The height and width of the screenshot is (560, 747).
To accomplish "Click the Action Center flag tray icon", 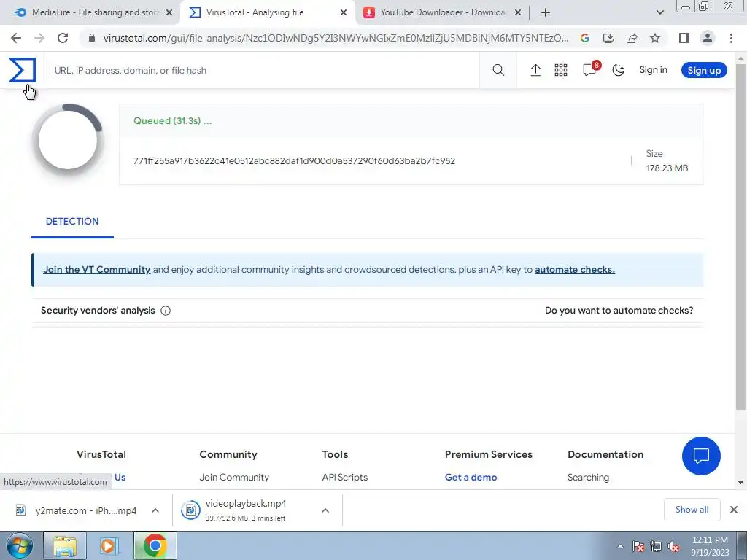I will pos(638,547).
